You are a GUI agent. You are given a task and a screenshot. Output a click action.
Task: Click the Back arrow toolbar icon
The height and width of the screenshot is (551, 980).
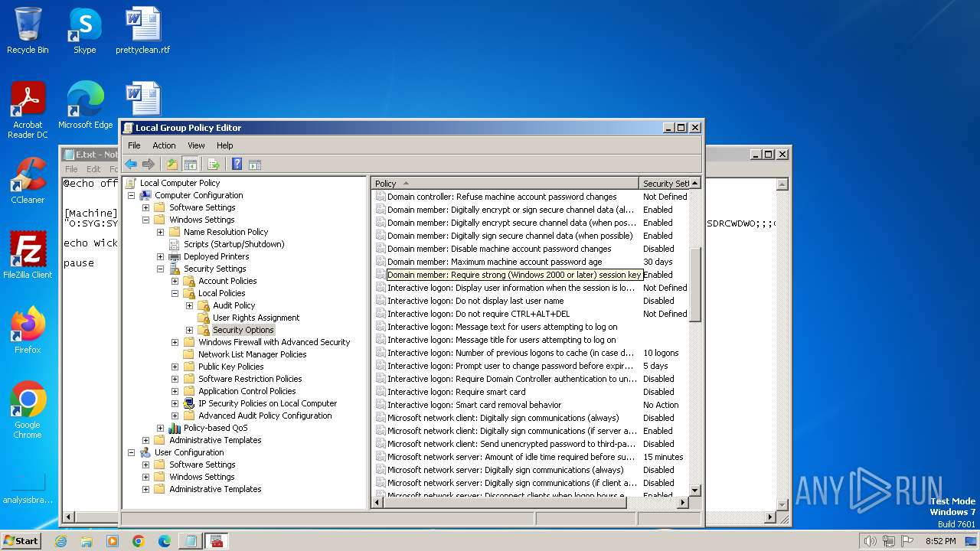point(131,164)
